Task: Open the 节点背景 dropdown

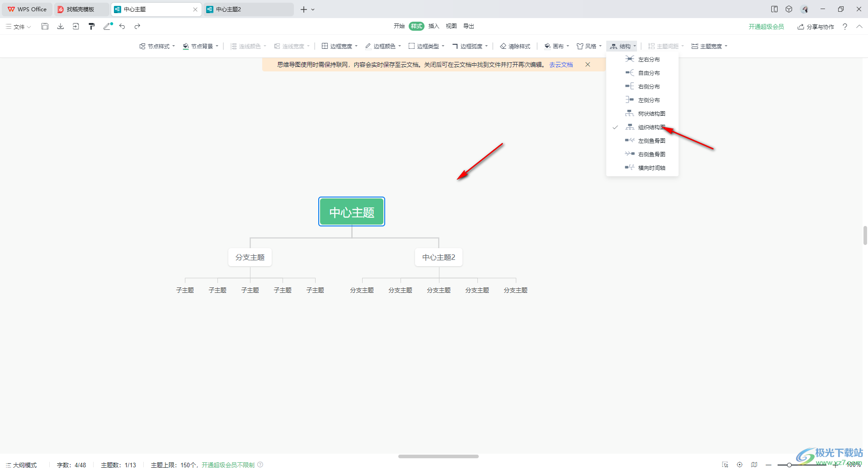Action: tap(200, 46)
